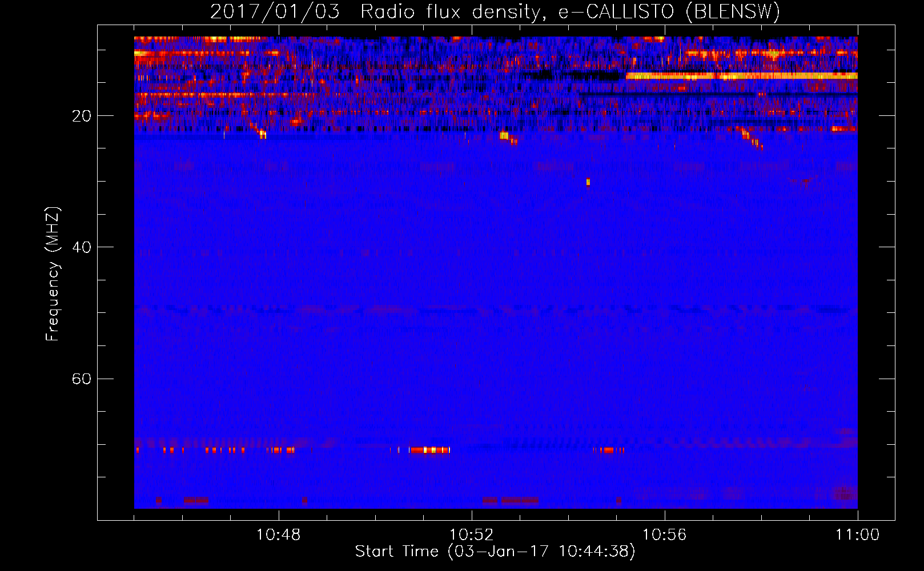This screenshot has width=924, height=571.
Task: Click the 11:00 time tick label
Action: 857,535
